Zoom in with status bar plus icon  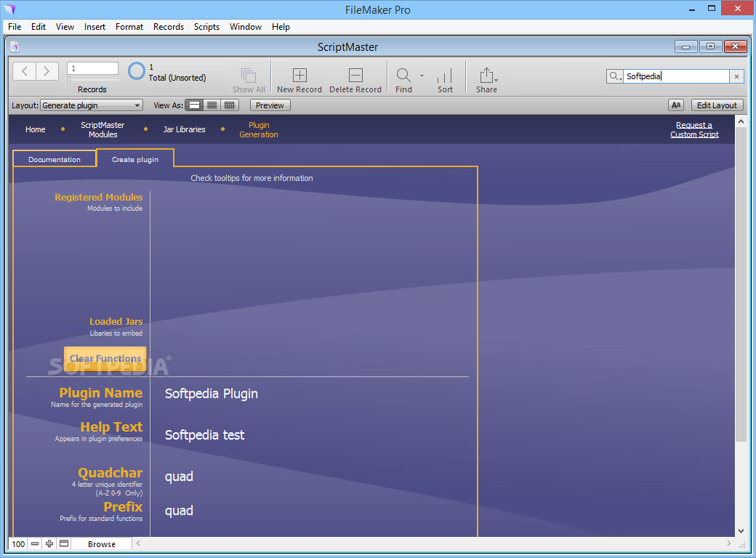tap(49, 543)
